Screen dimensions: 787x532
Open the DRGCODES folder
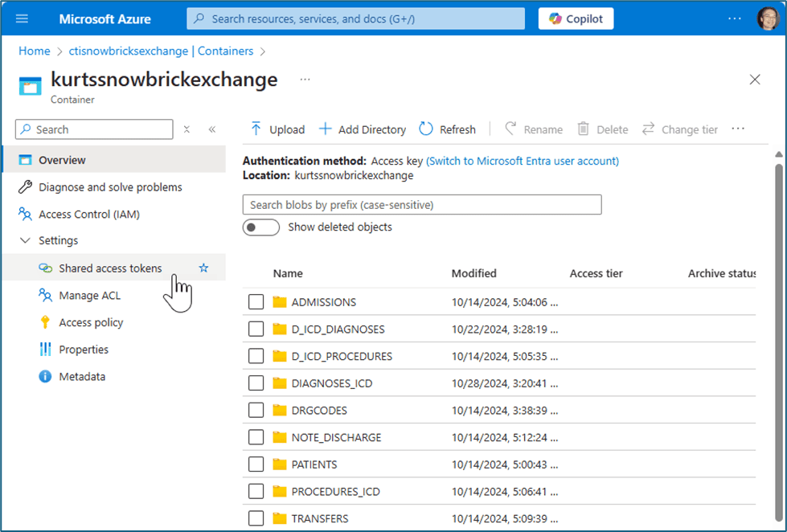[319, 411]
